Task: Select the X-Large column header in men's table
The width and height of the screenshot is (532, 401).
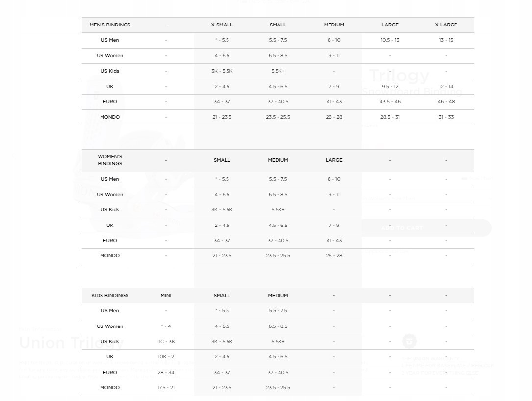Action: (x=446, y=25)
